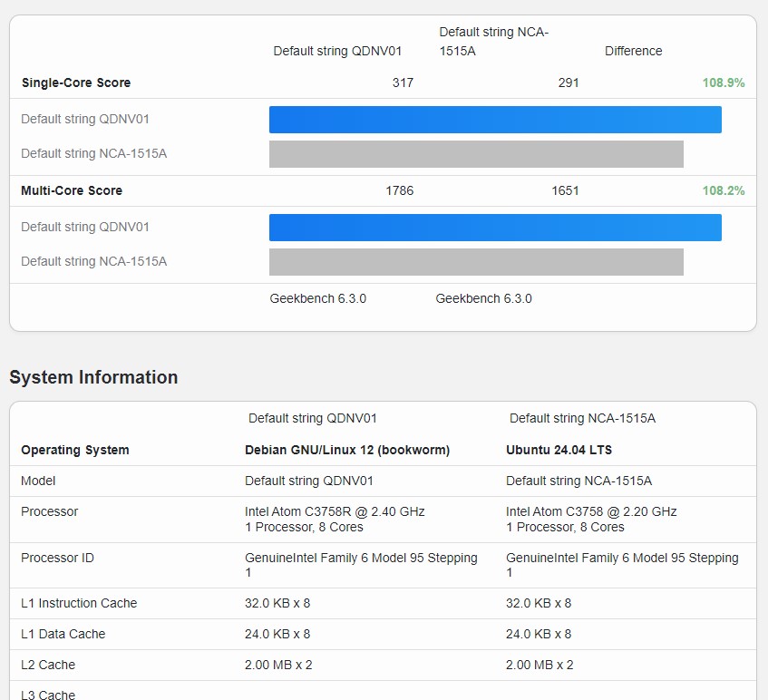Click the 108.9% single-core difference value
The width and height of the screenshot is (768, 700).
point(723,83)
